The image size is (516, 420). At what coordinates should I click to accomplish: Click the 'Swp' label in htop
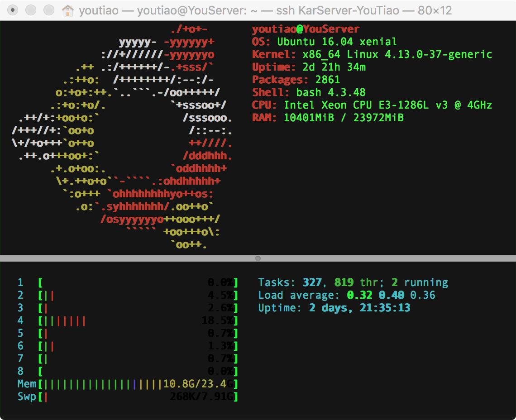[27, 396]
